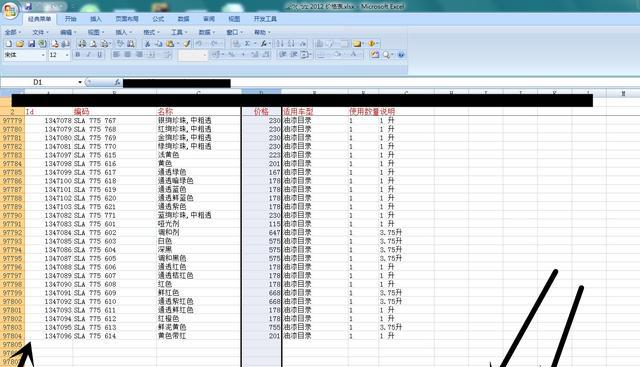Click the Paste clipboard icon

pos(170,44)
